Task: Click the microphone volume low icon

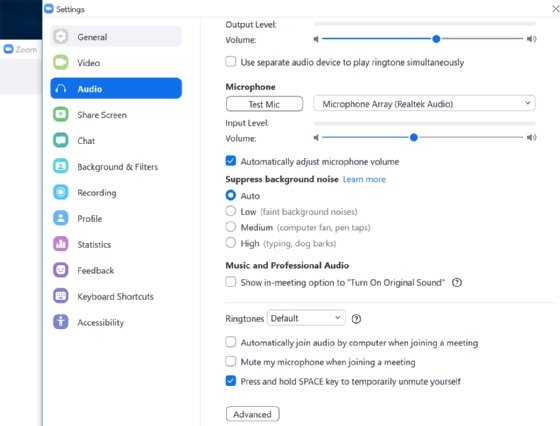Action: (x=316, y=137)
